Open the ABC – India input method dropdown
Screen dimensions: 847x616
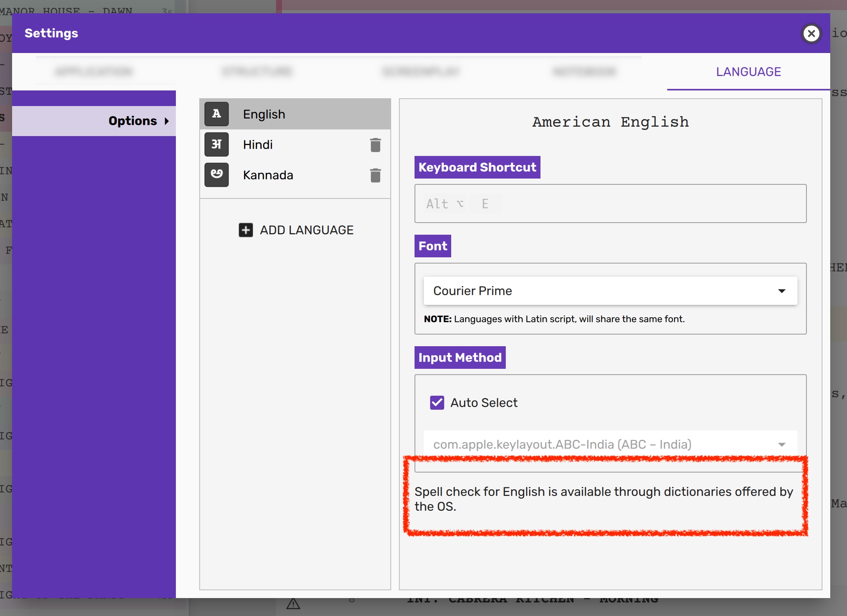click(x=610, y=444)
